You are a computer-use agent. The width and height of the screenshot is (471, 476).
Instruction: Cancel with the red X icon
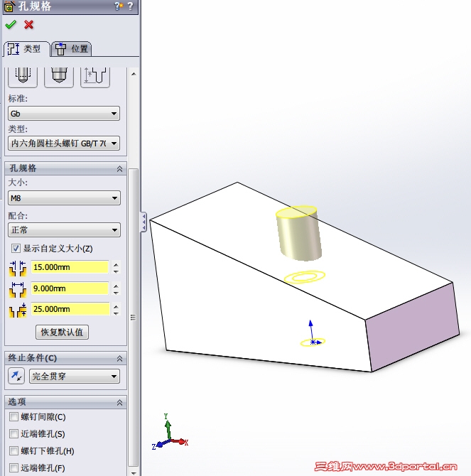point(29,25)
